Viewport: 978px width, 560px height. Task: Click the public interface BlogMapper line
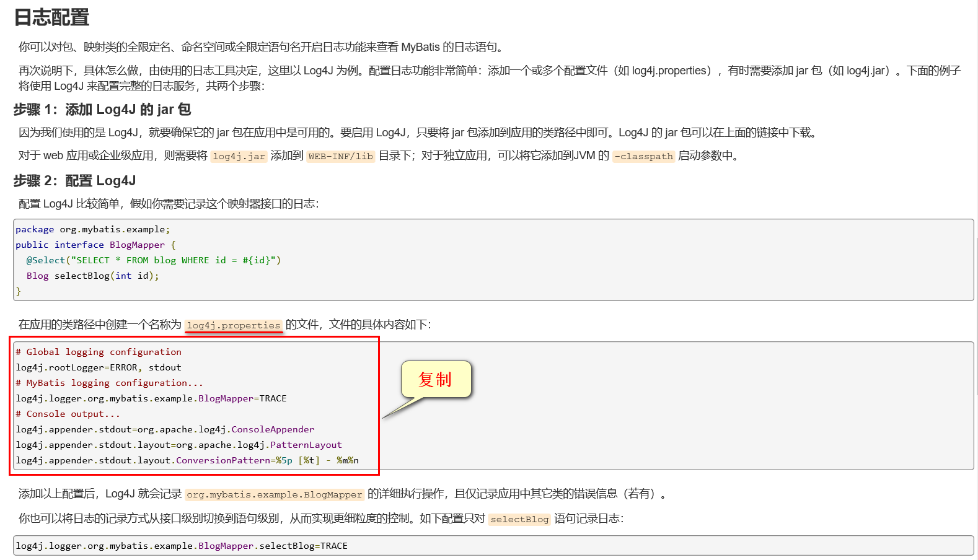tap(95, 245)
